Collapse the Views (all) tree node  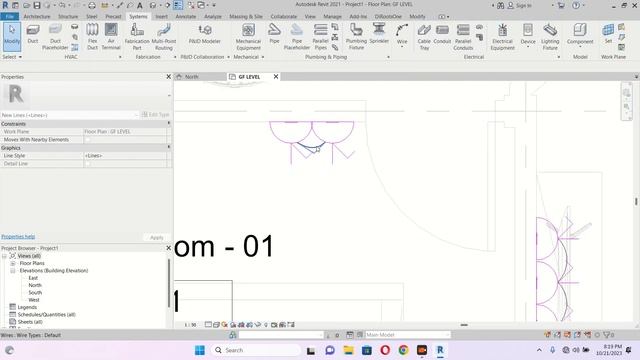4,256
